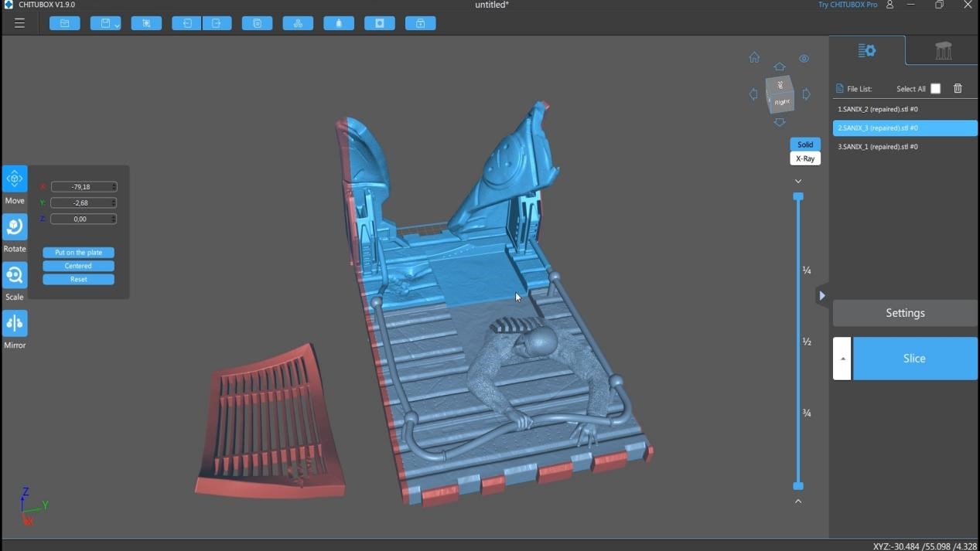Click the Dig Hole toolbar icon

point(380,23)
